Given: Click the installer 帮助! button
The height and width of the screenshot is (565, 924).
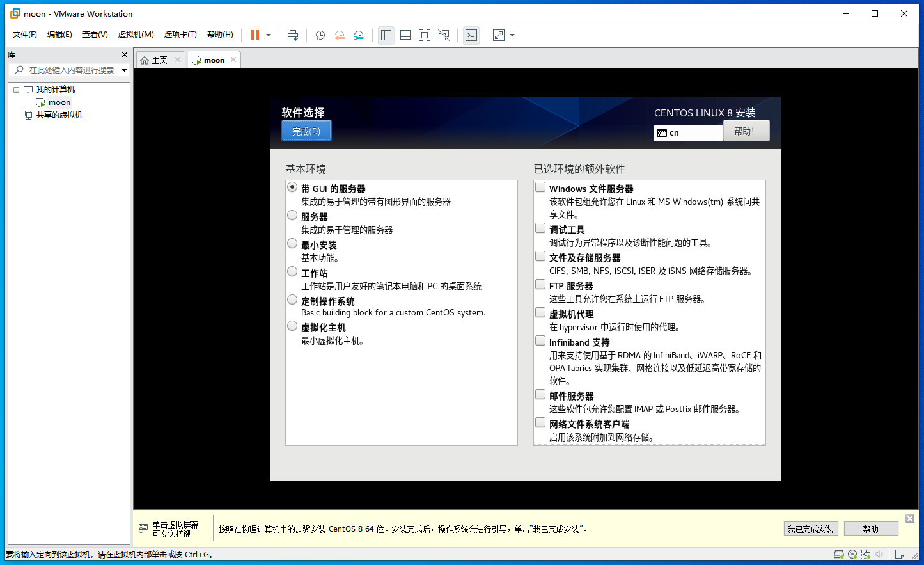Looking at the screenshot, I should (746, 131).
